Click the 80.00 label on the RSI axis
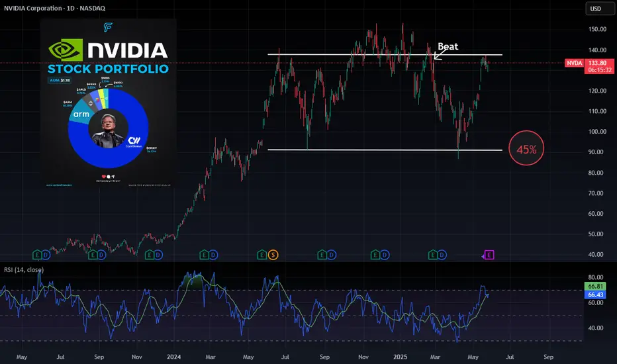The height and width of the screenshot is (364, 617). (596, 277)
